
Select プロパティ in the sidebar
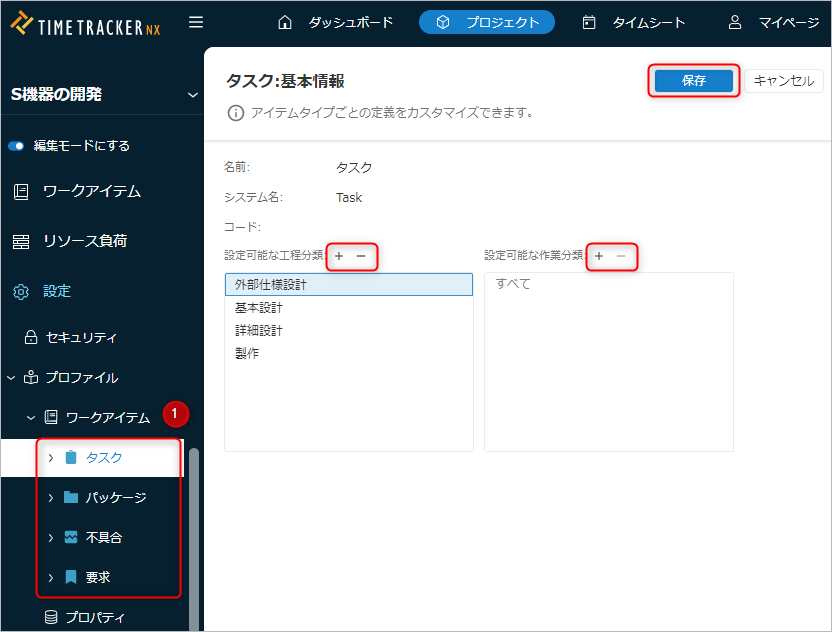point(95,617)
